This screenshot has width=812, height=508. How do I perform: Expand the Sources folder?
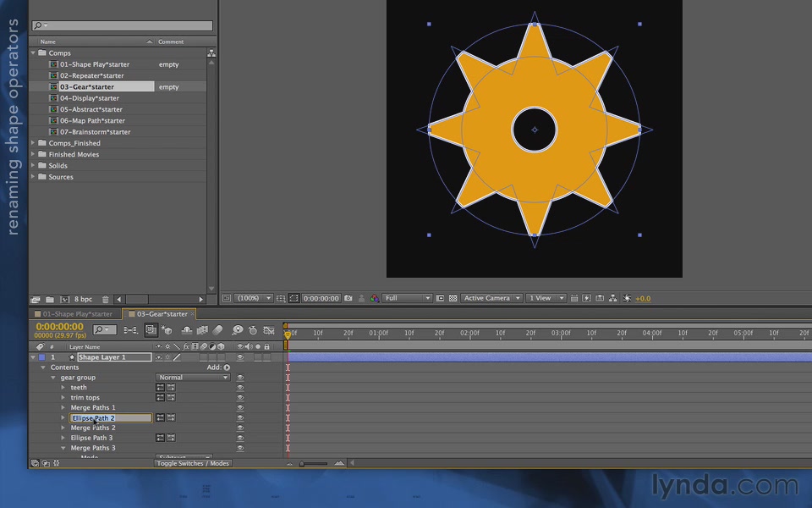click(33, 177)
